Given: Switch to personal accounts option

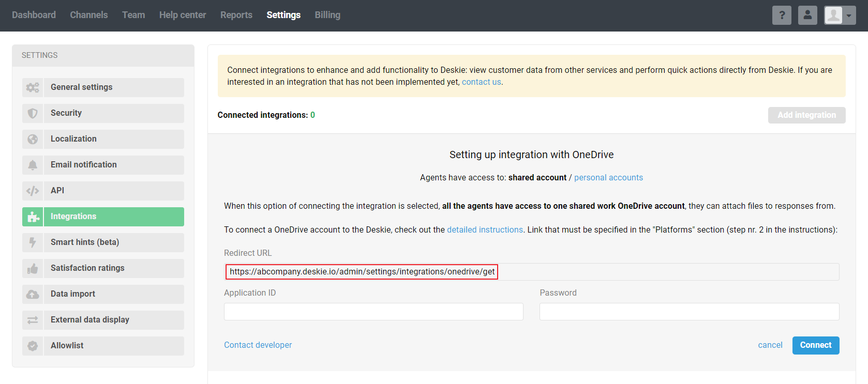Looking at the screenshot, I should (x=608, y=178).
